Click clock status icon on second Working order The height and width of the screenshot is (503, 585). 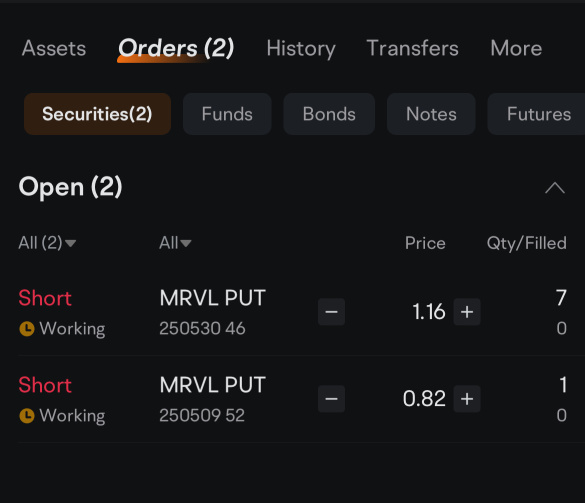click(x=27, y=416)
